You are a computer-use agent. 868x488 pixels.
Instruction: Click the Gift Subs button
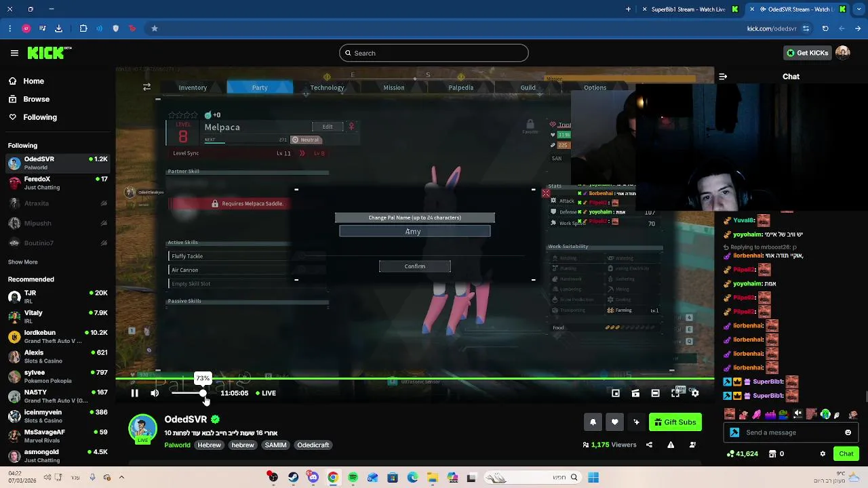[675, 422]
